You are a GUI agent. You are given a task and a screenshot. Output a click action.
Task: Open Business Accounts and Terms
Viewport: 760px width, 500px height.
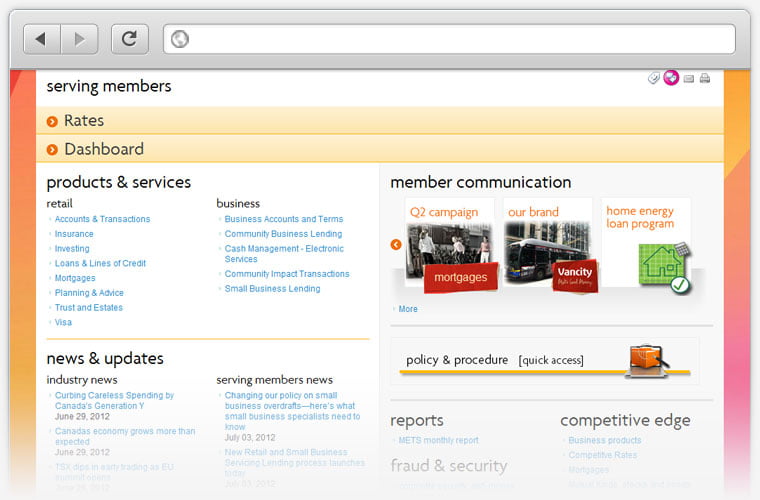coord(284,219)
